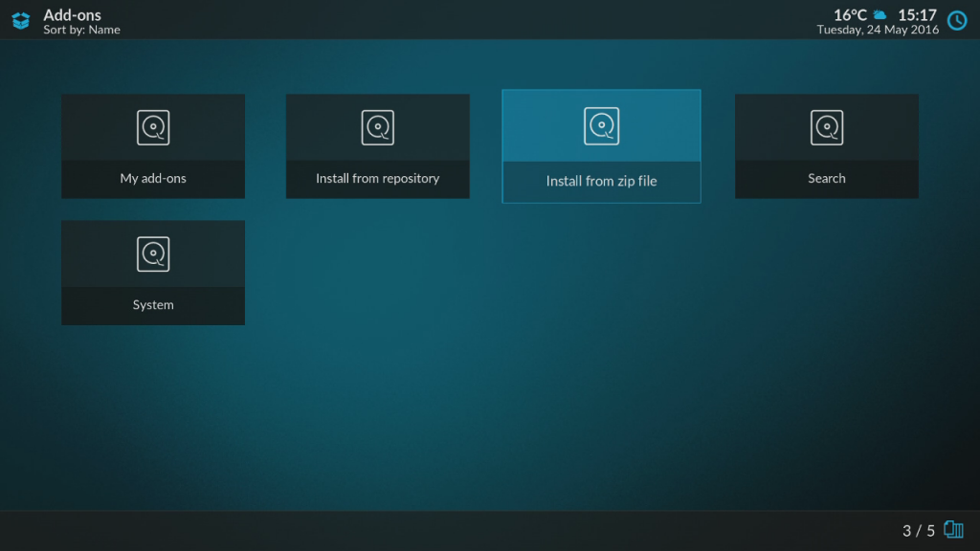Click the Sort by: Name label
Image resolution: width=980 pixels, height=551 pixels.
(x=82, y=30)
